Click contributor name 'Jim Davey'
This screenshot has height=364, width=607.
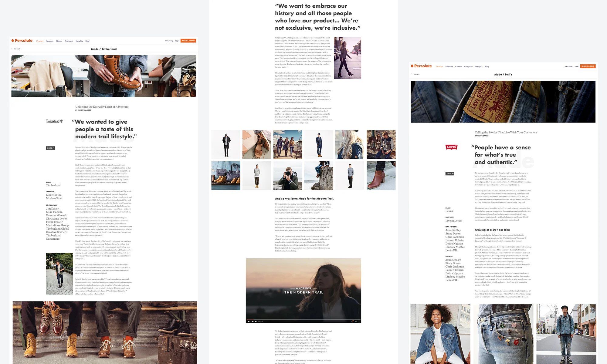tap(53, 209)
